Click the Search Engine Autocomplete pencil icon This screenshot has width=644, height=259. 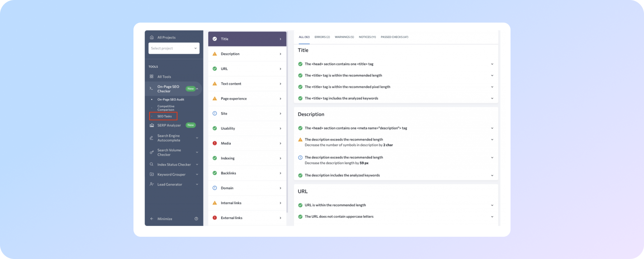tap(151, 138)
